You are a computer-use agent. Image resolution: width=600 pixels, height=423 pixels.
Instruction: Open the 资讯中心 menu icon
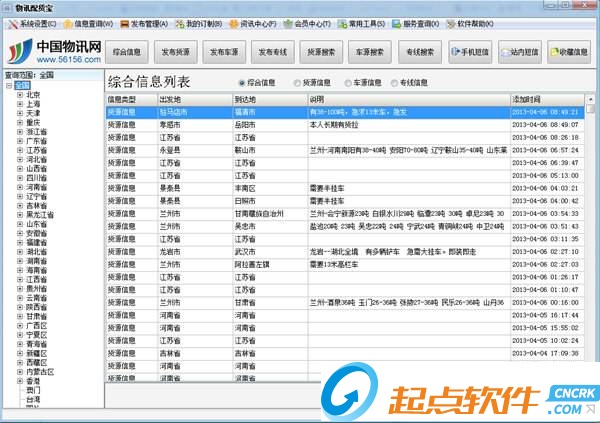[234, 24]
